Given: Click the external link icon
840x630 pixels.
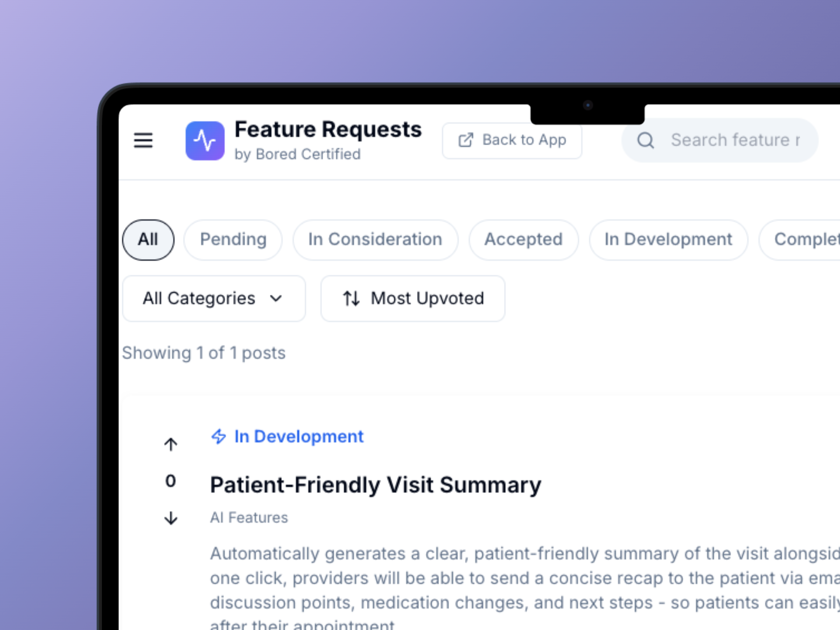Looking at the screenshot, I should [x=466, y=140].
